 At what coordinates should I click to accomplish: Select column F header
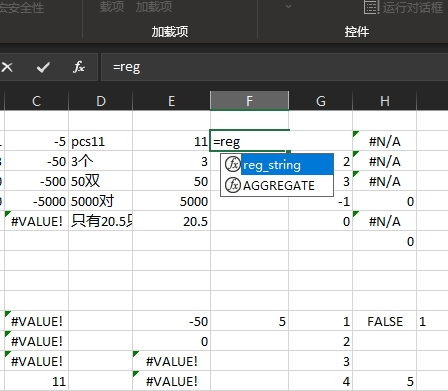tap(249, 101)
